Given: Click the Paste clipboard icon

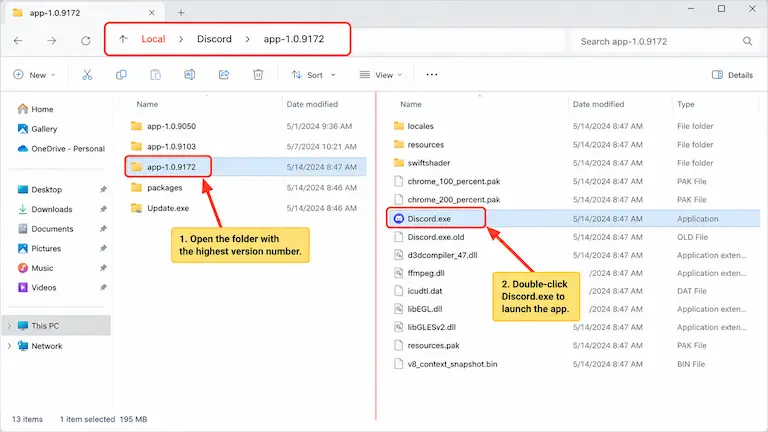Looking at the screenshot, I should (155, 74).
